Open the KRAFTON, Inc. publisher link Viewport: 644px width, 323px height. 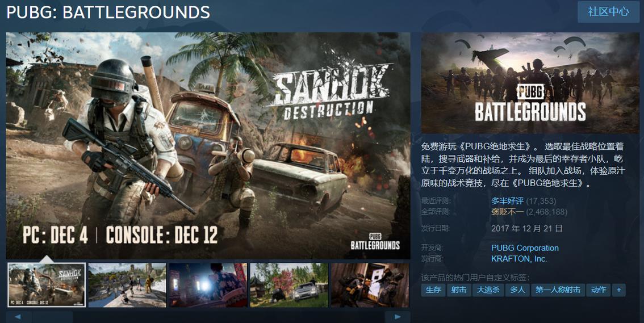[x=519, y=259]
